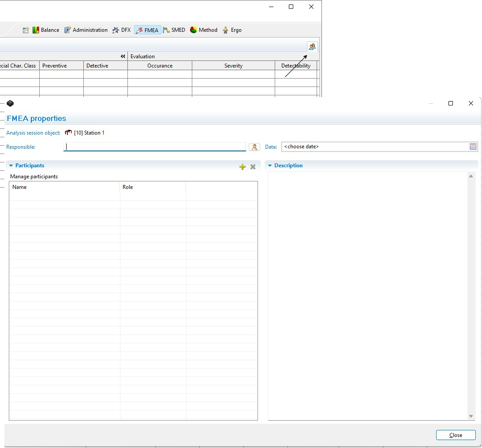Click the remove participant X icon
The image size is (482, 448).
(x=253, y=166)
